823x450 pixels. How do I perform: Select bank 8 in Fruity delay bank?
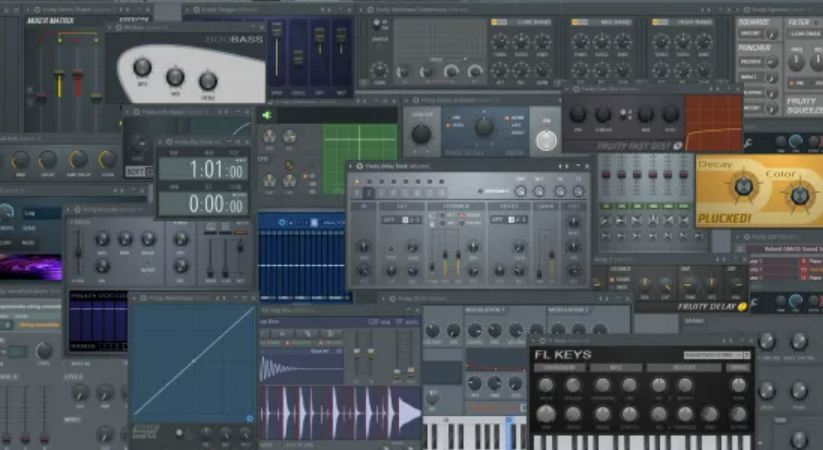[442, 193]
